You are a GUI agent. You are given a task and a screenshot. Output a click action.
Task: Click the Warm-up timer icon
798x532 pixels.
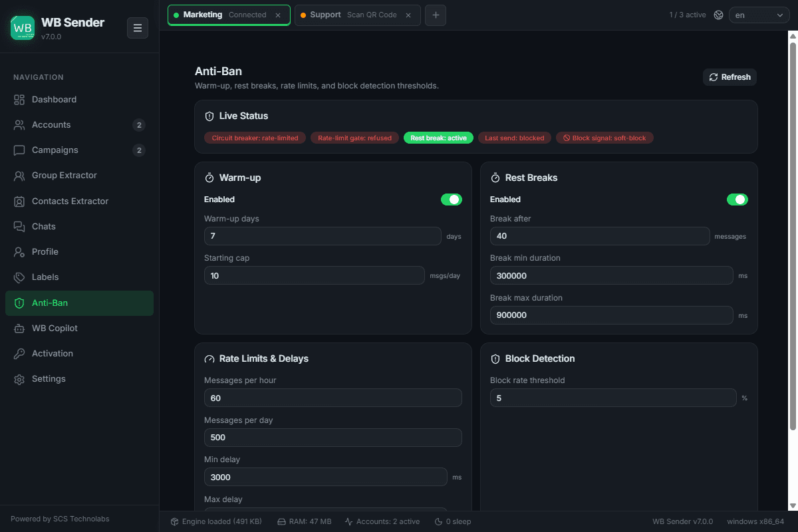pos(209,178)
